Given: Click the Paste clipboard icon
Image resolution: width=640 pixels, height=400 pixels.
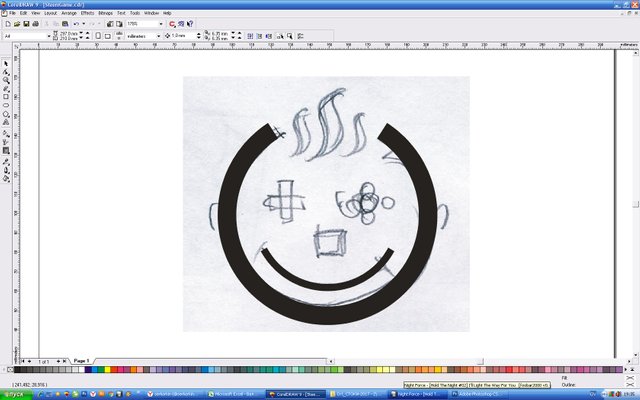Looking at the screenshot, I should 65,24.
